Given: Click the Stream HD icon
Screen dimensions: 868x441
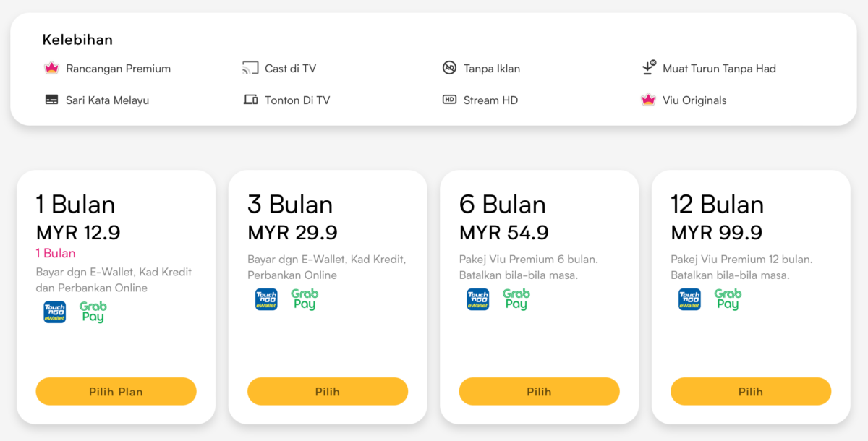Looking at the screenshot, I should point(449,100).
